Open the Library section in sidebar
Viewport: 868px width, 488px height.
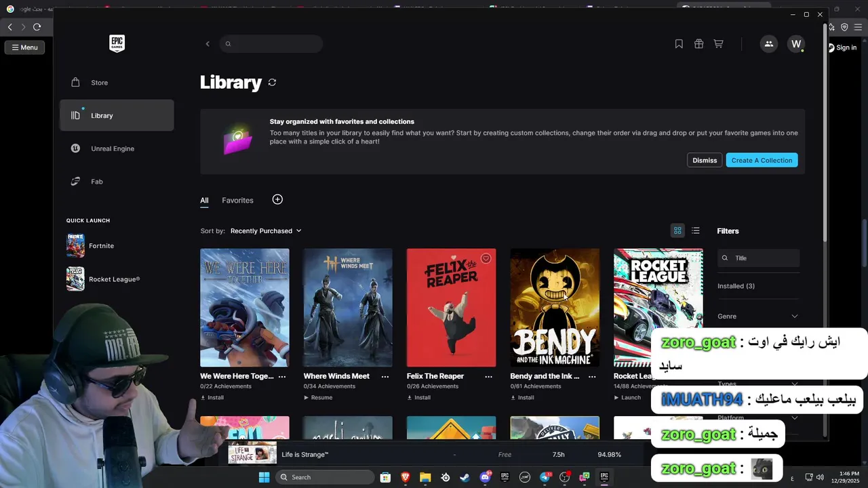[x=117, y=115]
